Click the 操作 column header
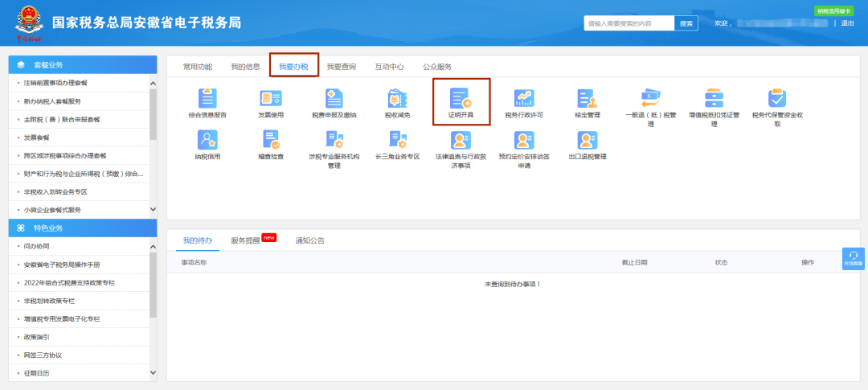This screenshot has height=390, width=868. tap(808, 262)
